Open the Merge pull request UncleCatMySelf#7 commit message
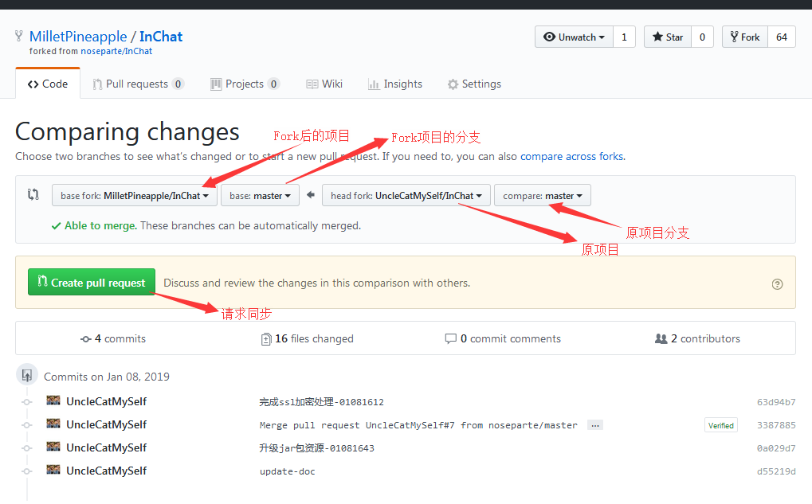 pos(418,425)
